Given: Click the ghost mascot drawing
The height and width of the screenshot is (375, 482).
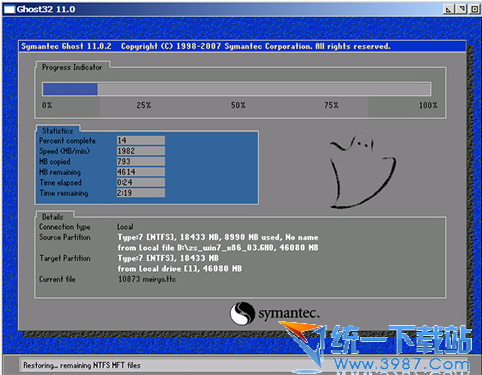Looking at the screenshot, I should [363, 172].
